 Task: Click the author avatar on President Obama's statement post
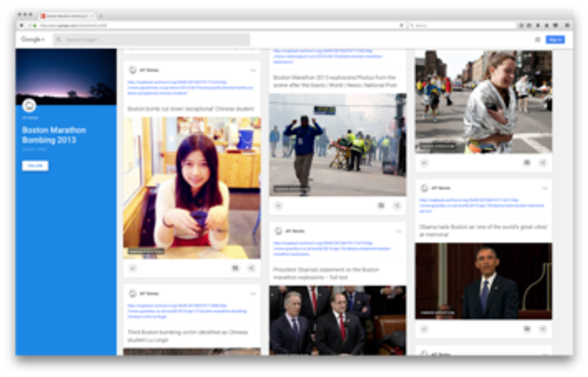point(278,231)
